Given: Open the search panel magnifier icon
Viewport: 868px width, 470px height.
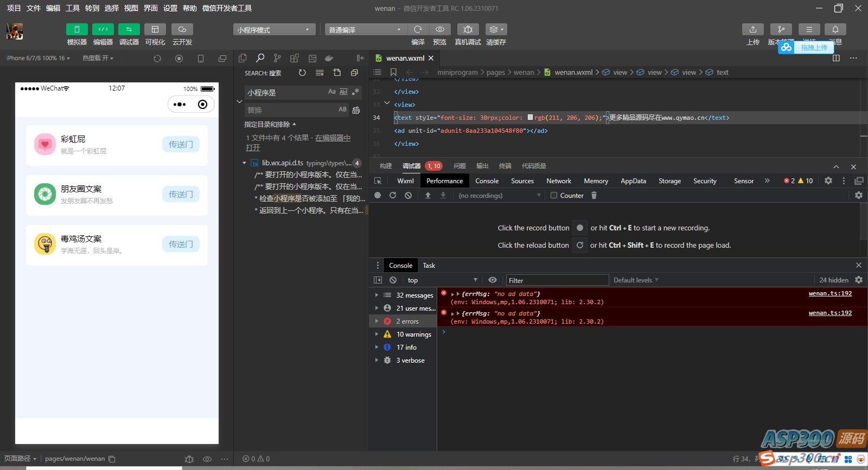Looking at the screenshot, I should [260, 58].
